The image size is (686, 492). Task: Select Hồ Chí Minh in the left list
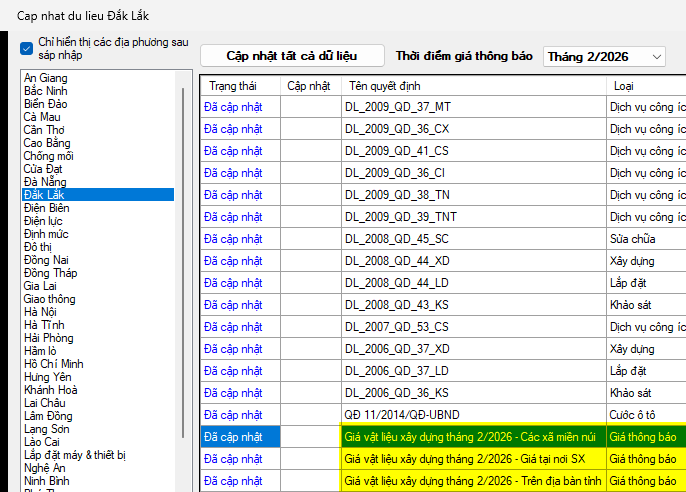[54, 364]
